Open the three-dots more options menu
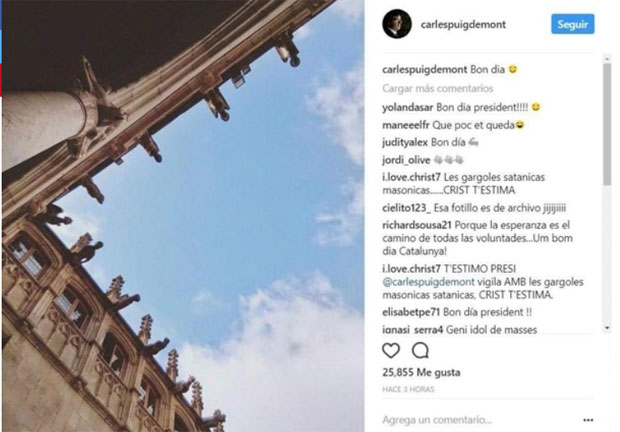The width and height of the screenshot is (620, 432). [588, 420]
